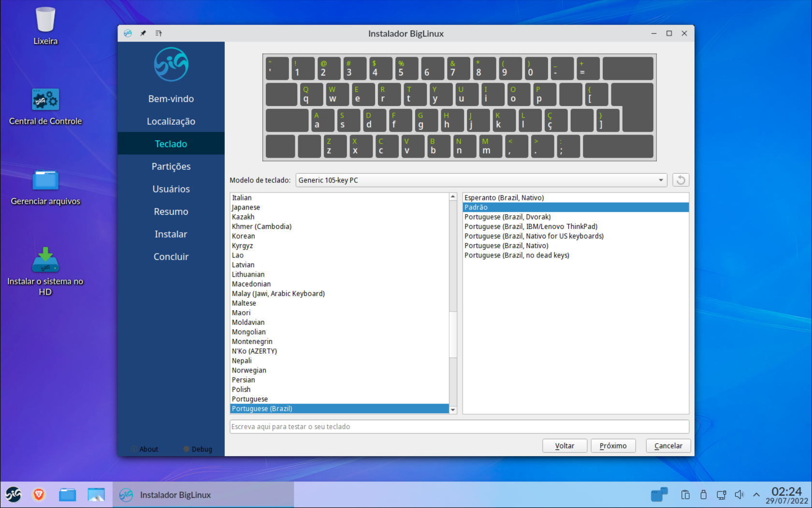Reset keyboard model with the restore icon

[681, 180]
